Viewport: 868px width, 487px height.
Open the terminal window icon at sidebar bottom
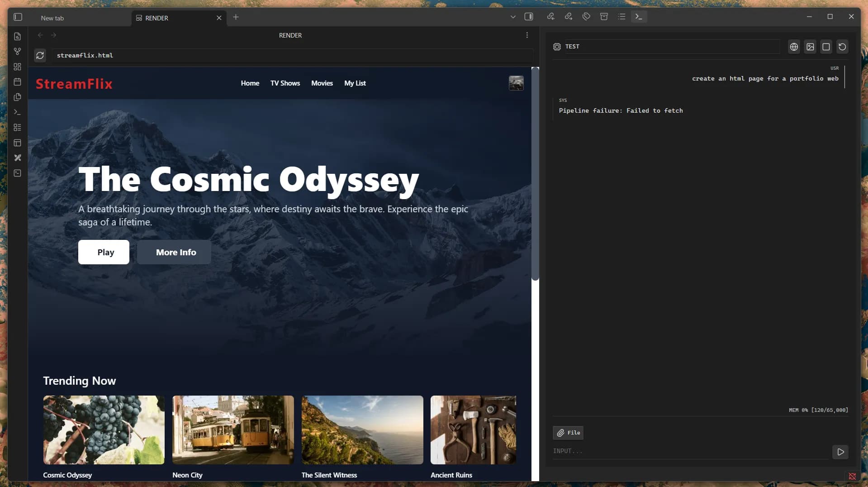tap(18, 173)
